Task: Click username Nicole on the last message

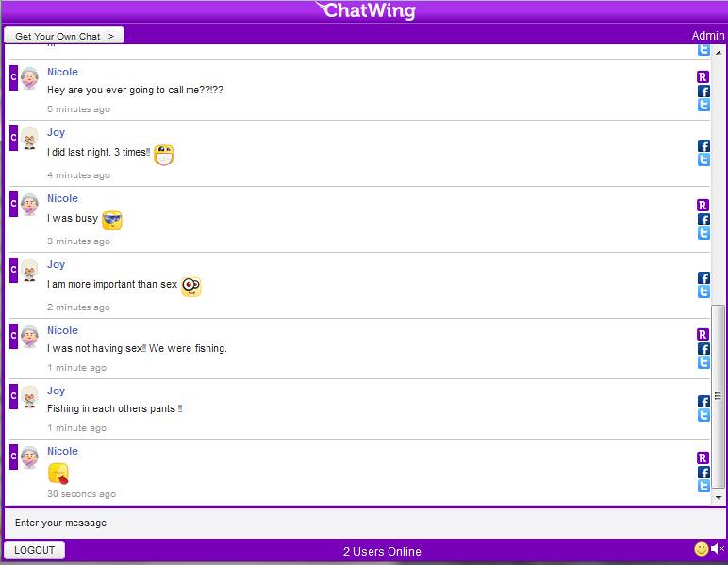Action: 62,451
